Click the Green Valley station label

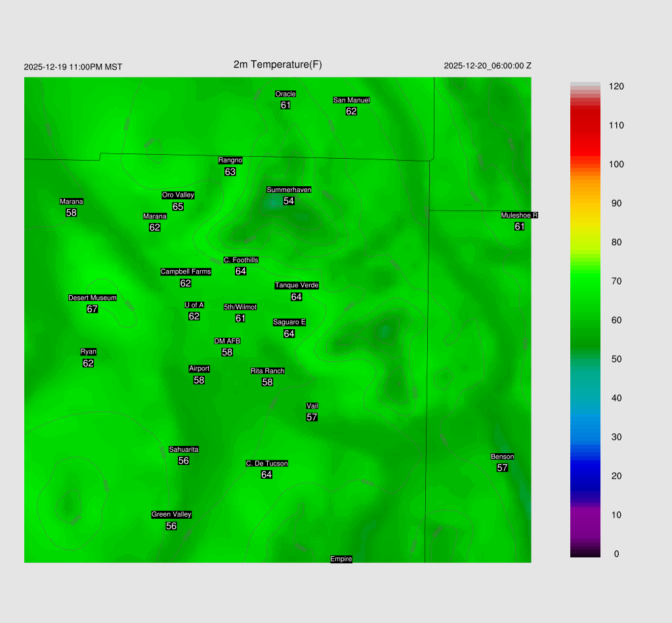[171, 515]
